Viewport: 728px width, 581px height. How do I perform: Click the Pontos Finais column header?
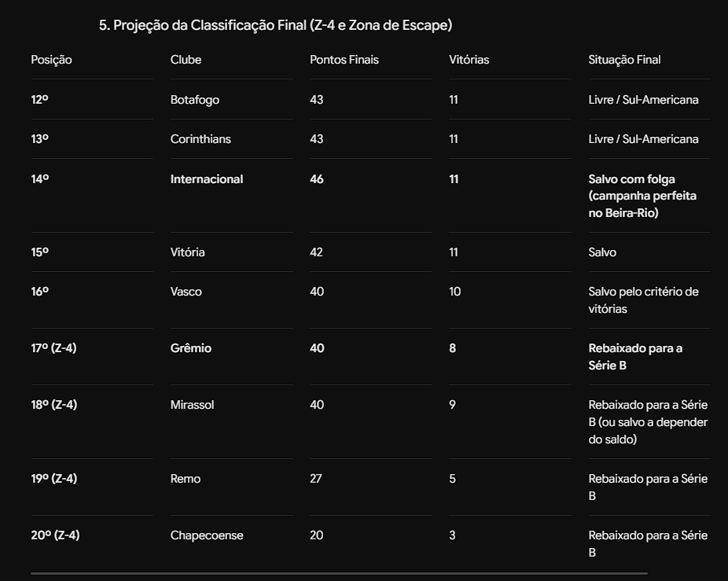point(344,60)
